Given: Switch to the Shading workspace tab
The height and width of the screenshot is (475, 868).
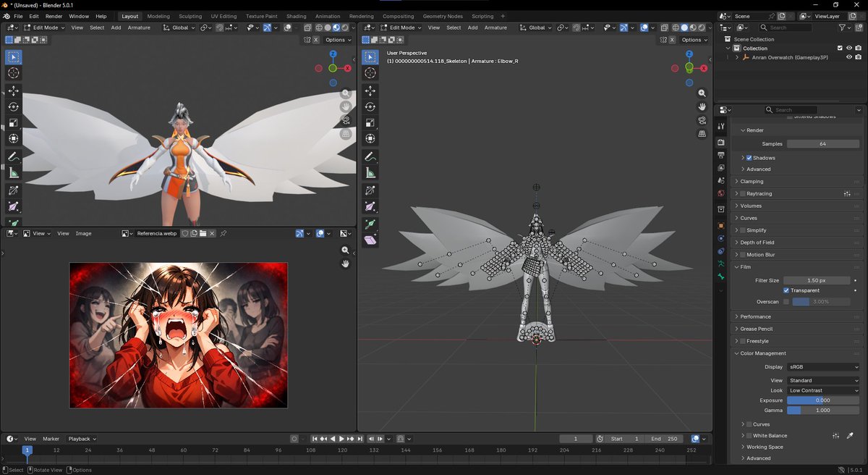Looking at the screenshot, I should coord(296,16).
